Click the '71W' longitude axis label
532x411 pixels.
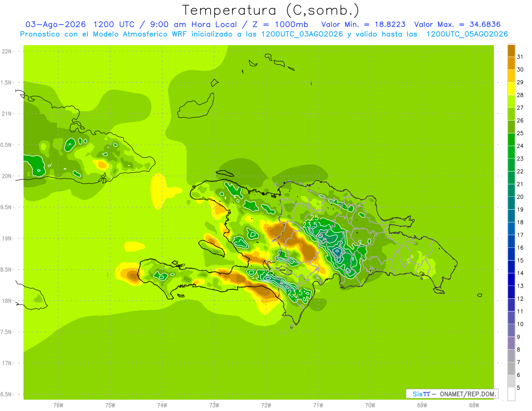(318, 405)
